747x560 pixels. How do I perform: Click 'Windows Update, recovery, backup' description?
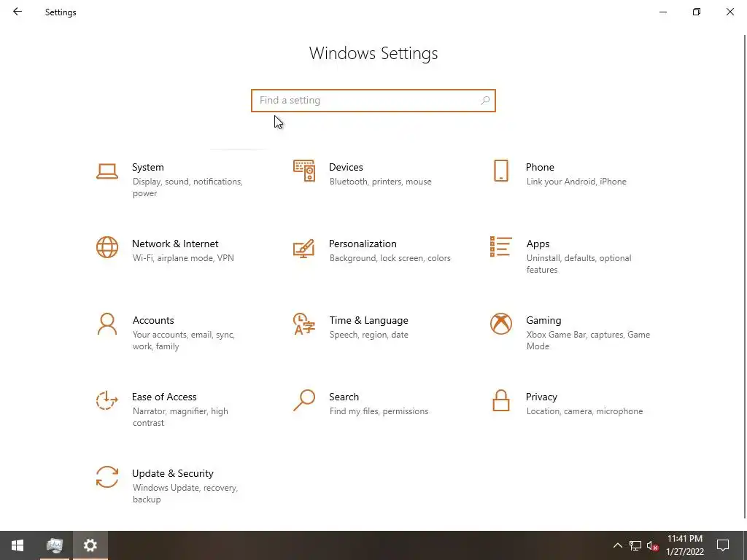tap(185, 494)
